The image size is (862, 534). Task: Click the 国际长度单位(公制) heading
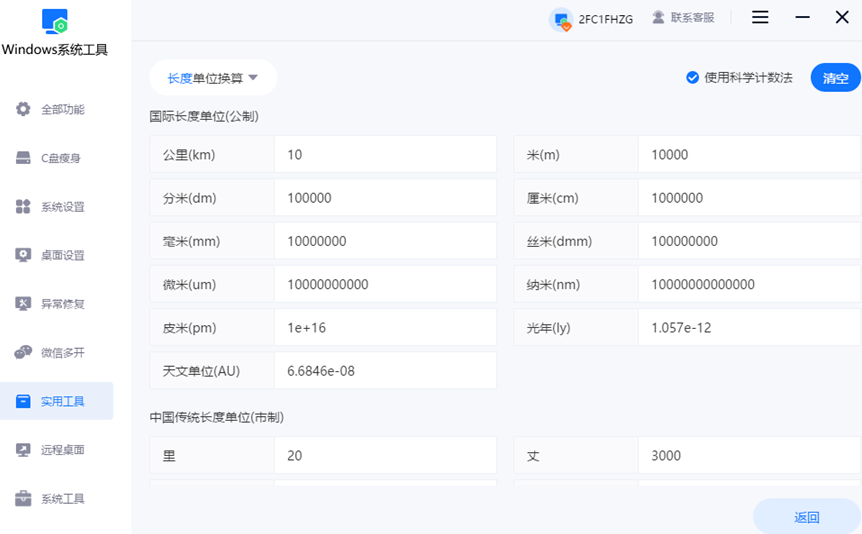point(204,116)
